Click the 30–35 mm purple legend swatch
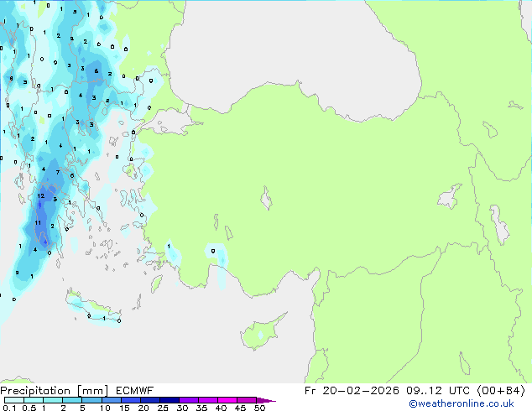Screen dimensions: 532x411 click(x=189, y=400)
